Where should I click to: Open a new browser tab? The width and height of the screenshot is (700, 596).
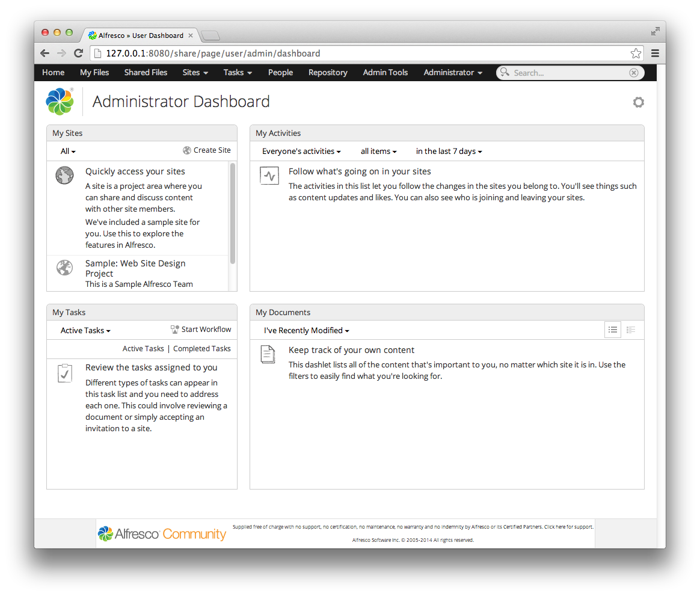(x=210, y=35)
